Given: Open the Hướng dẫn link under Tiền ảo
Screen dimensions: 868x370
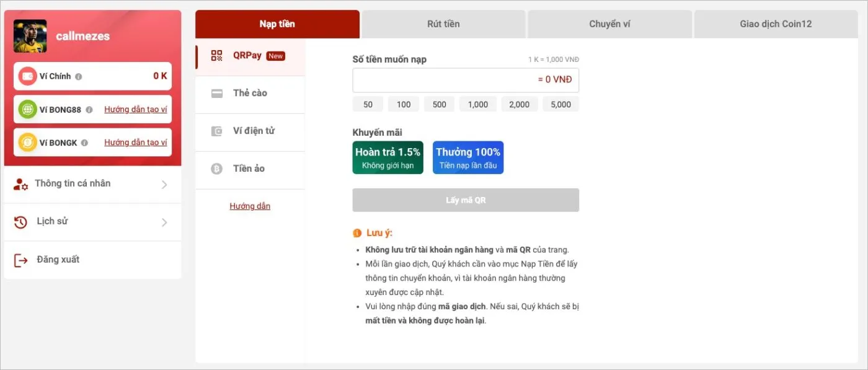Looking at the screenshot, I should click(x=250, y=206).
